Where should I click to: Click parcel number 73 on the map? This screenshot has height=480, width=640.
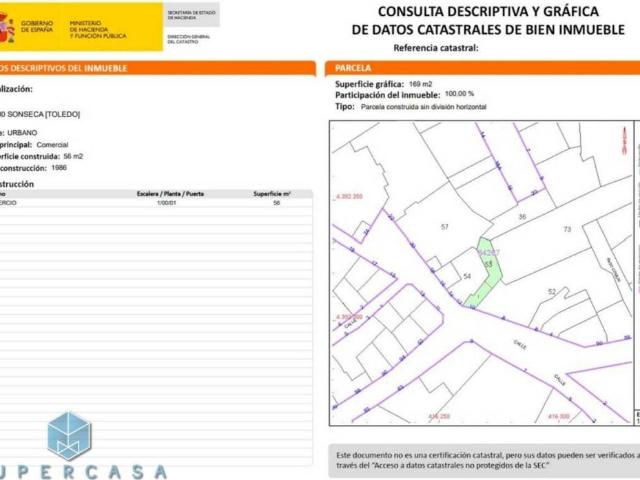567,229
